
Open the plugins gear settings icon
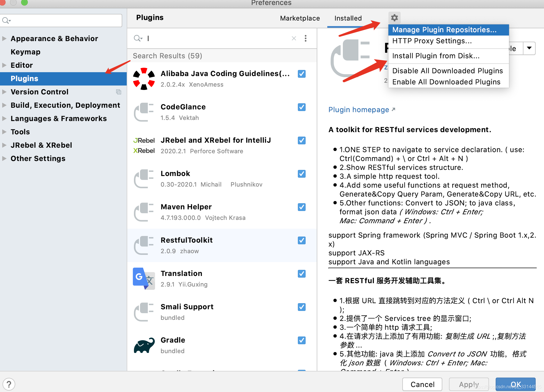tap(394, 18)
